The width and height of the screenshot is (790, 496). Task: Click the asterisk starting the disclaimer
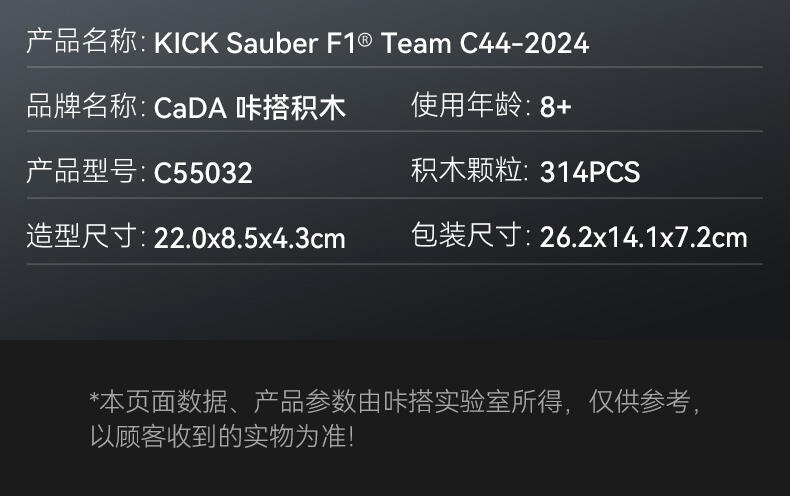(95, 400)
